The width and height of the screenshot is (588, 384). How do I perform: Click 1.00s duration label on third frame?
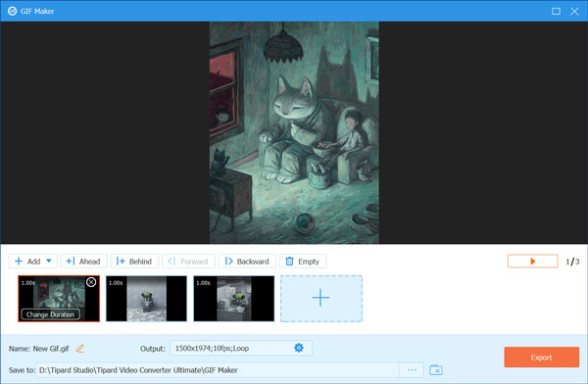203,283
